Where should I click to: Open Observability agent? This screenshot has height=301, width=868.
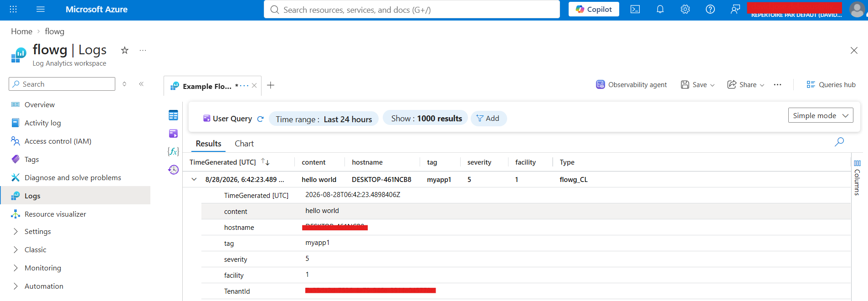[632, 84]
